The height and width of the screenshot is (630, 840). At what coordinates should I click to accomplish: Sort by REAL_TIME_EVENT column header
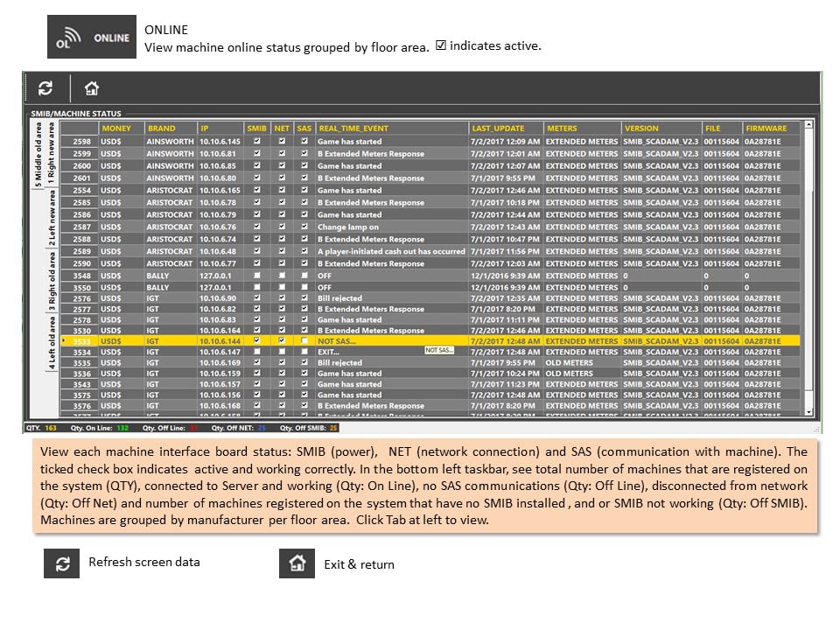click(392, 128)
